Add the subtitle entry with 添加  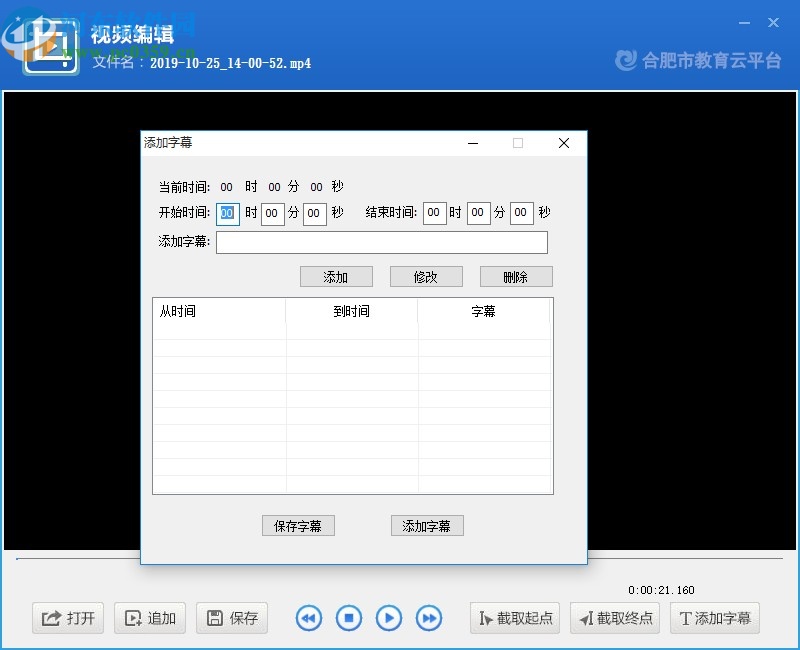pyautogui.click(x=336, y=276)
